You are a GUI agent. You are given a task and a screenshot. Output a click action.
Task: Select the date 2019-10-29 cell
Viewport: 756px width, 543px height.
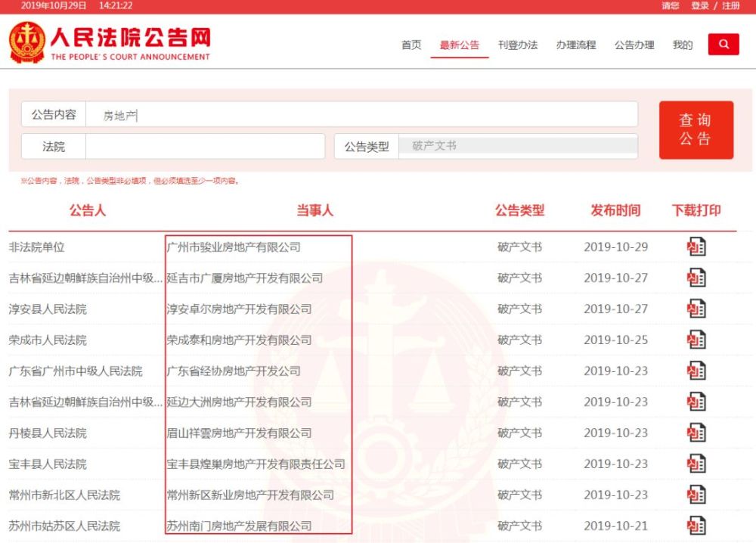615,247
